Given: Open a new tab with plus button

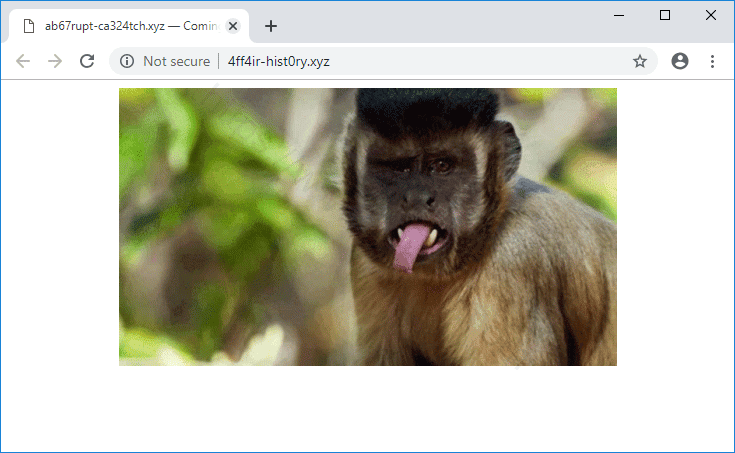Looking at the screenshot, I should click(271, 26).
